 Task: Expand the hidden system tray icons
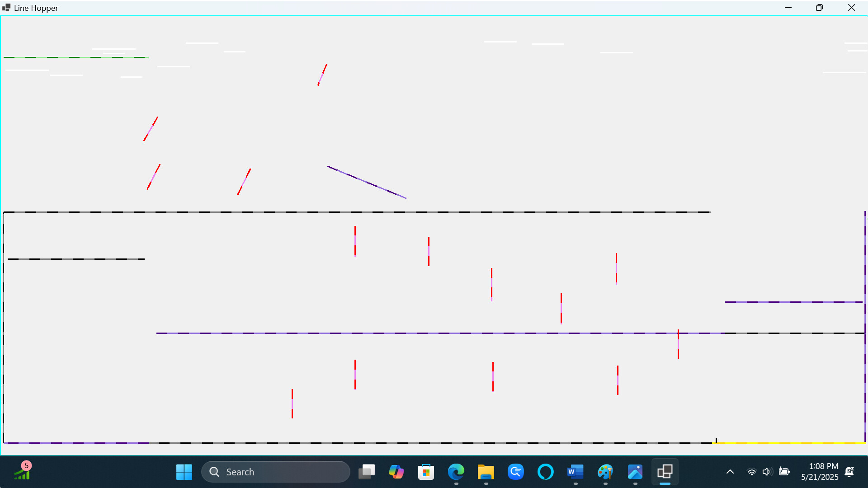[x=730, y=471]
